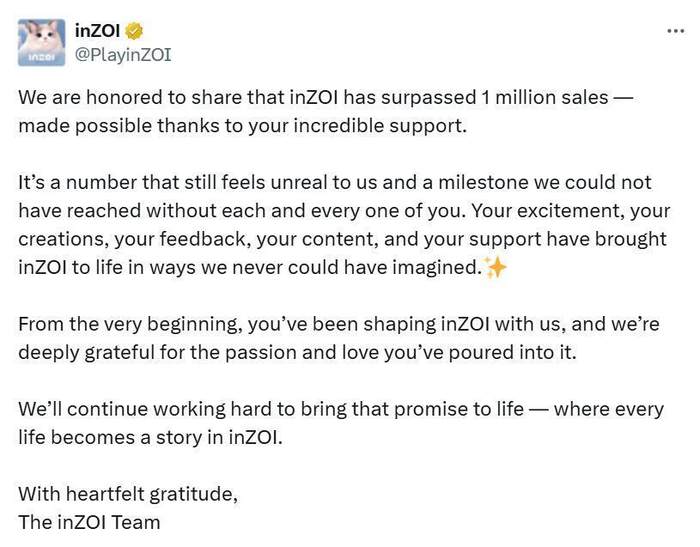
Task: Click the 'life becomes a story in inZOI.' line
Action: coord(150,437)
